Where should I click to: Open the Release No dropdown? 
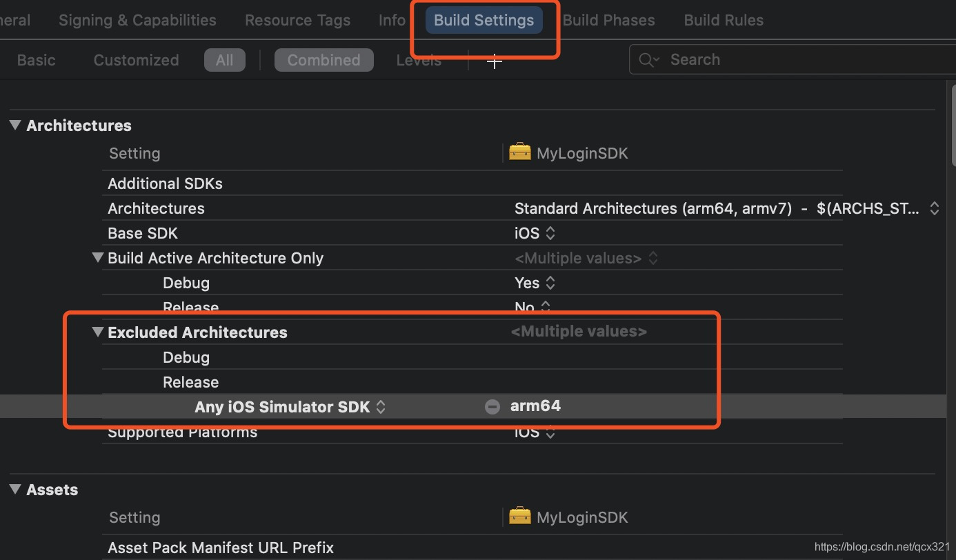546,307
